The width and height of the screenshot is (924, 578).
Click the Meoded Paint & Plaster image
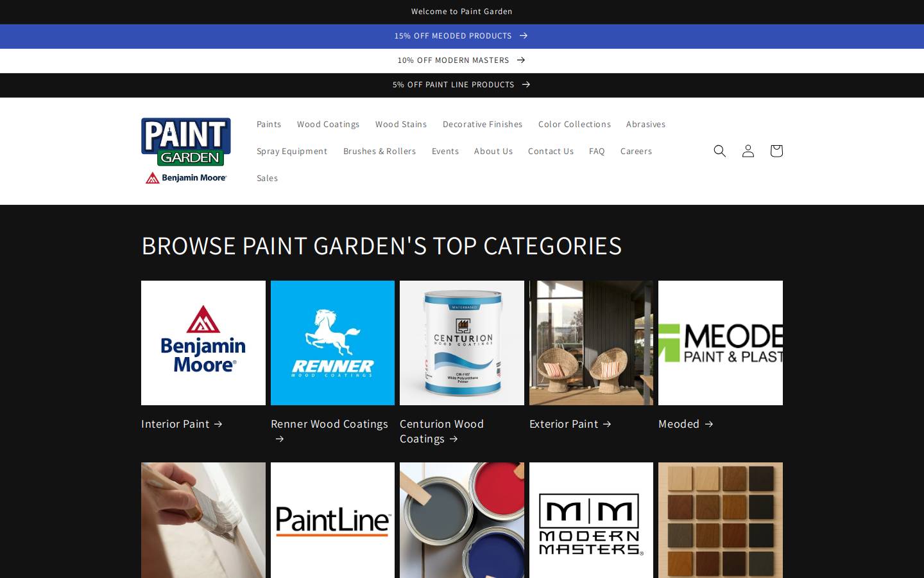tap(721, 343)
